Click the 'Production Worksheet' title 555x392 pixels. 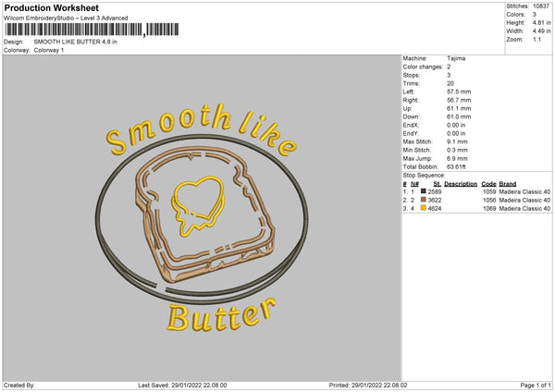coord(51,7)
